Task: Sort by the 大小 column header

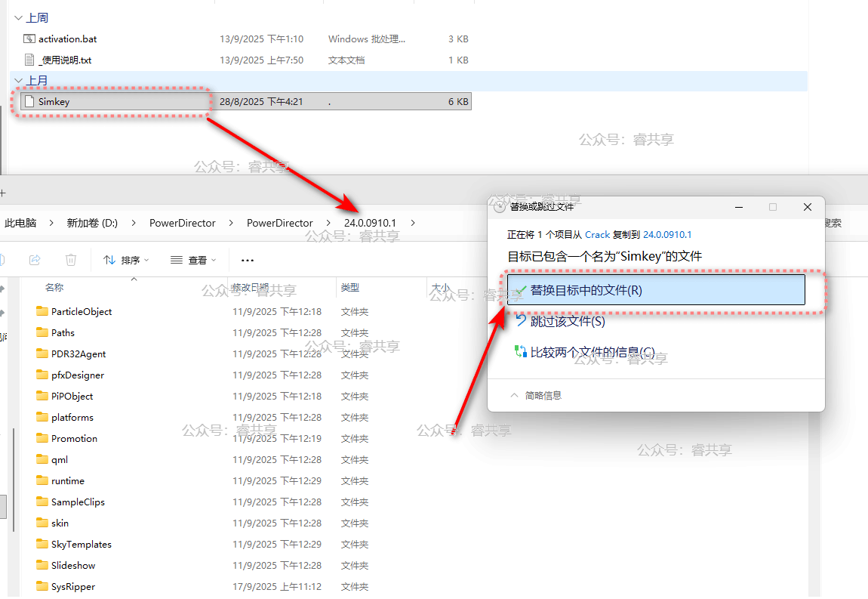Action: (441, 288)
